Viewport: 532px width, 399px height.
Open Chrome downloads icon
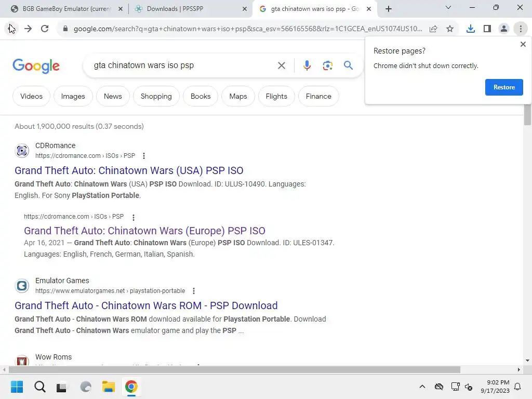471,29
